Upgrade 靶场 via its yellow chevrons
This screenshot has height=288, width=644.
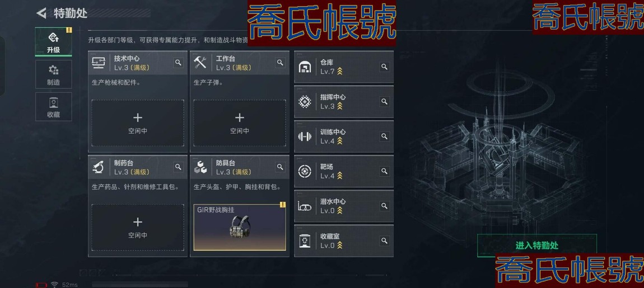click(x=340, y=176)
